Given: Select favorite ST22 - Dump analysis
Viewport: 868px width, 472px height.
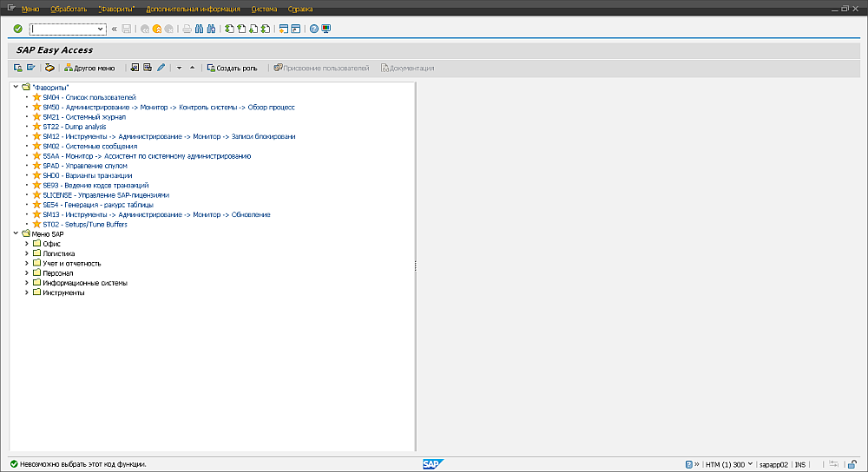Looking at the screenshot, I should pyautogui.click(x=74, y=127).
